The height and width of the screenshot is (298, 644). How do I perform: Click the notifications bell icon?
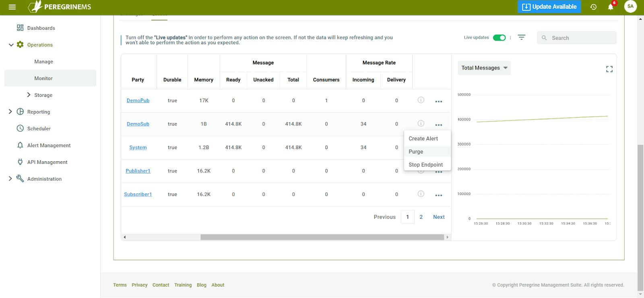(610, 7)
